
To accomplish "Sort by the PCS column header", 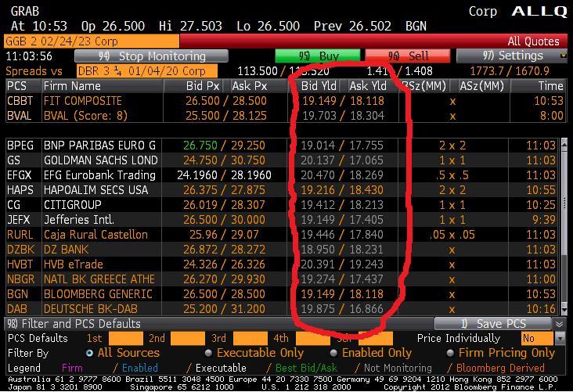I will coord(23,86).
